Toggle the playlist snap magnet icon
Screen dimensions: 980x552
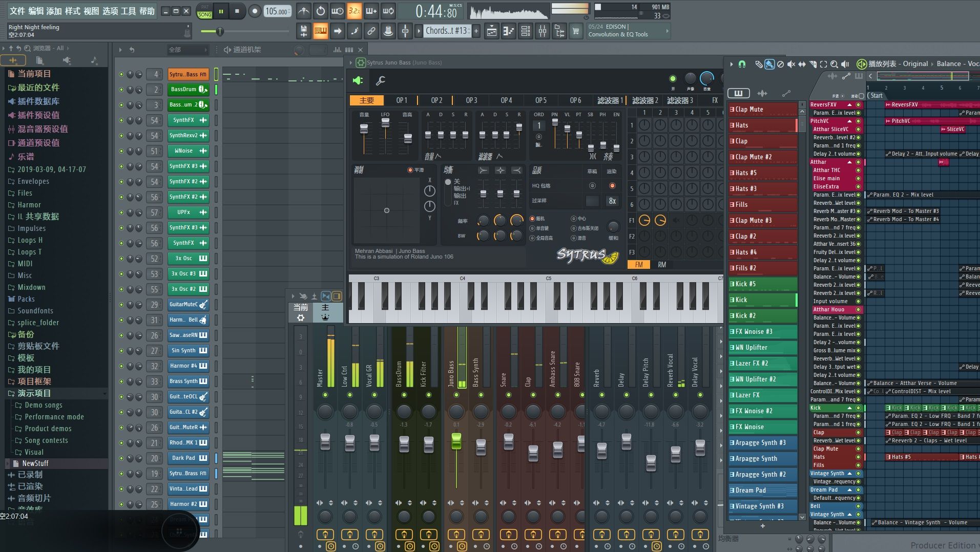click(742, 64)
